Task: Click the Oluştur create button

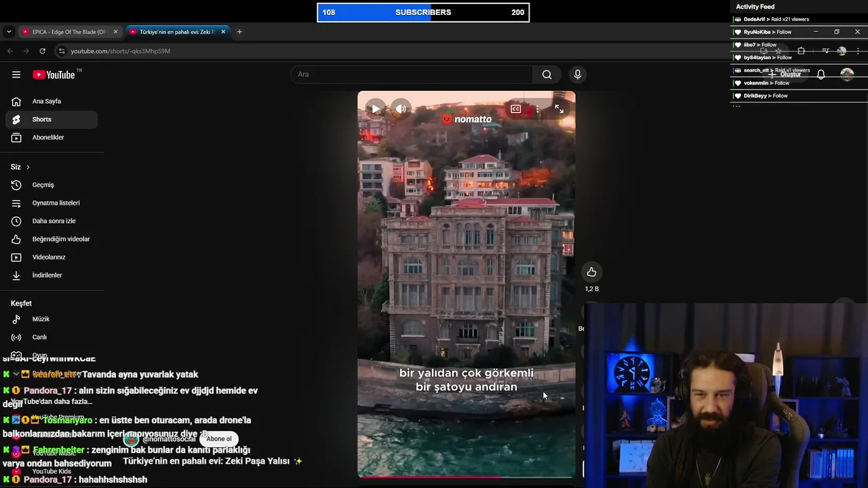Action: pyautogui.click(x=784, y=75)
